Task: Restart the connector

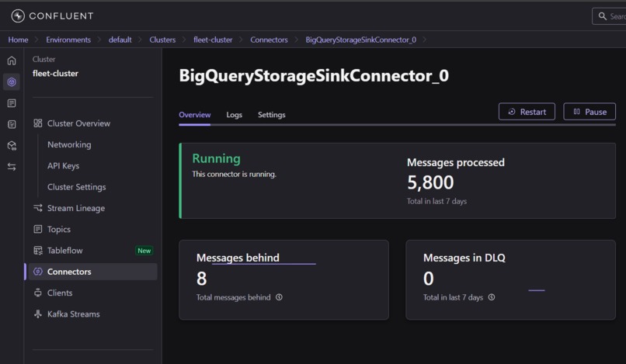Action: coord(527,112)
